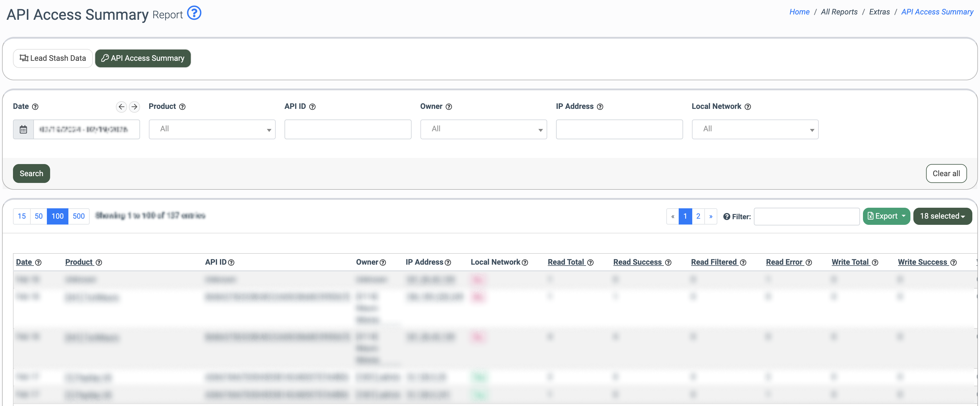The image size is (980, 406).
Task: Show 500 entries per page
Action: (78, 216)
